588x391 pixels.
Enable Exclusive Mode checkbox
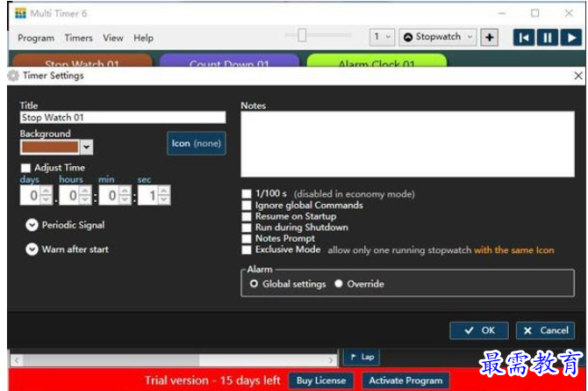(247, 250)
